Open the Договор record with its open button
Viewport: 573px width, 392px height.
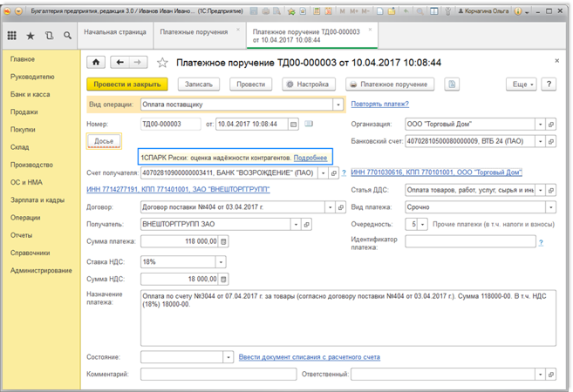tap(341, 207)
